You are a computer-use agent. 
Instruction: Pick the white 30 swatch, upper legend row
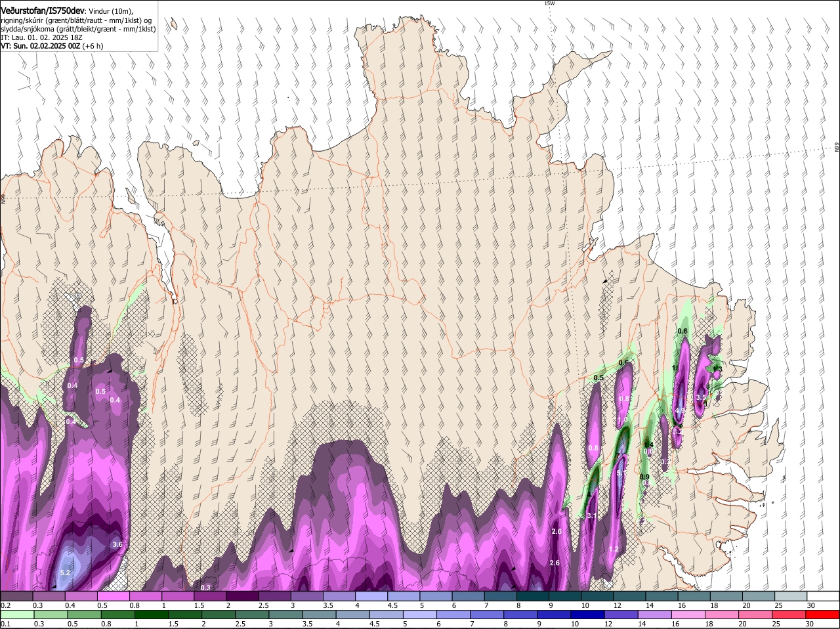pos(823,596)
